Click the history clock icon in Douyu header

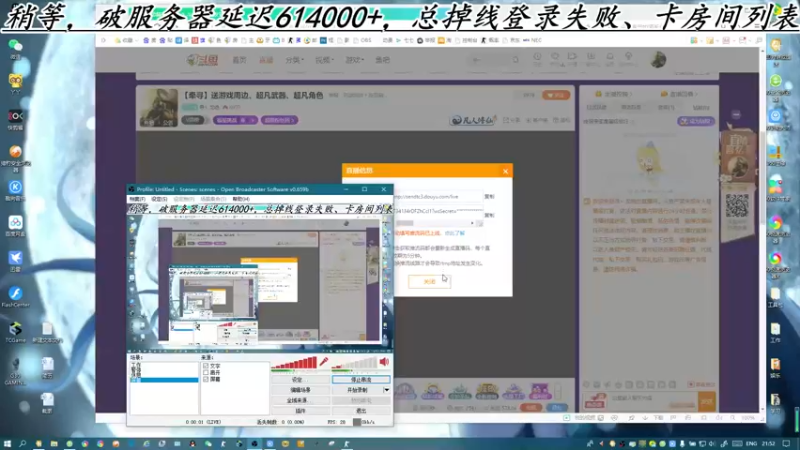(x=537, y=58)
